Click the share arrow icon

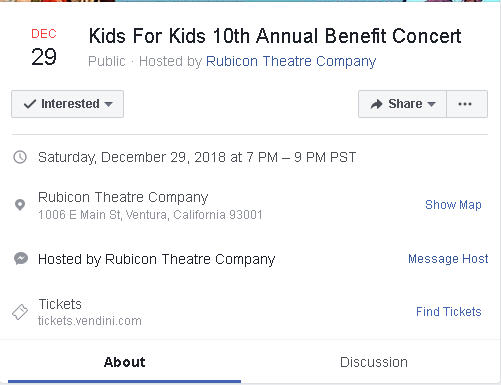[x=376, y=104]
